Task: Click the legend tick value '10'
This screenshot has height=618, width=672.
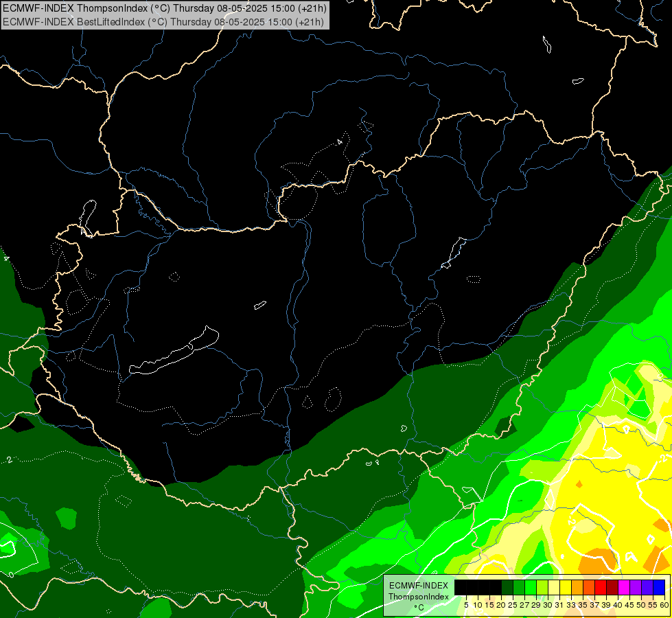Action: tap(478, 605)
